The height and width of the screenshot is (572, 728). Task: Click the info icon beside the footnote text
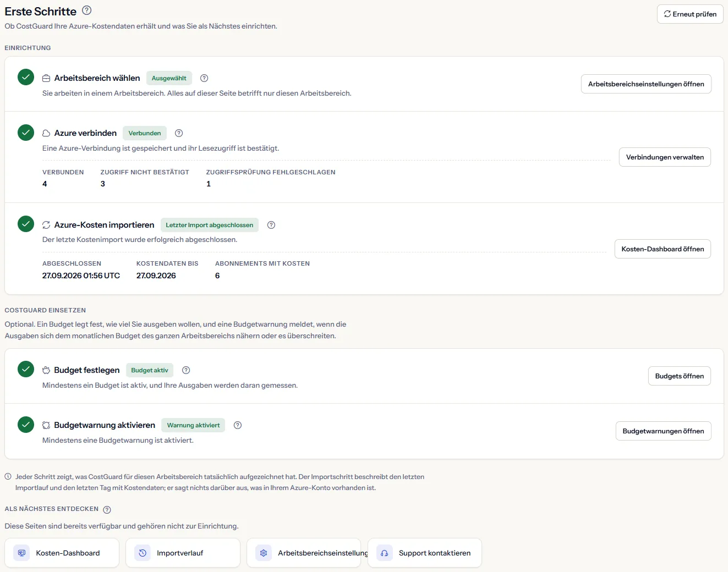(8, 477)
